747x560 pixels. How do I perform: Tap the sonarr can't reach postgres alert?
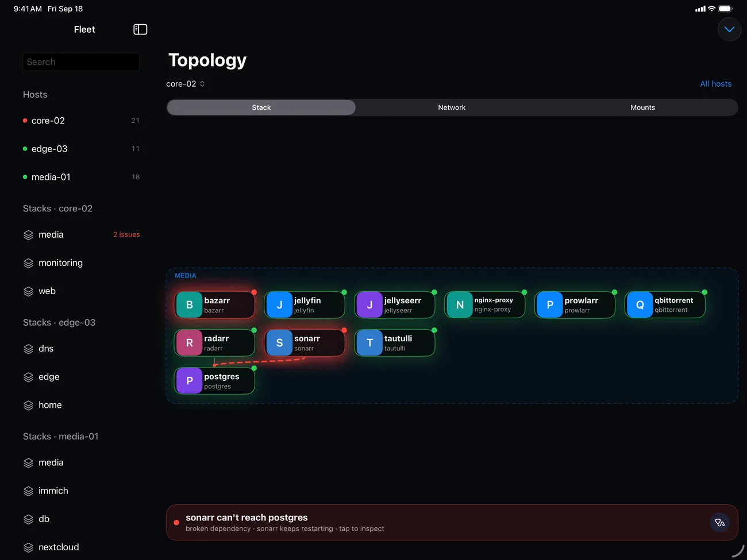pyautogui.click(x=452, y=523)
